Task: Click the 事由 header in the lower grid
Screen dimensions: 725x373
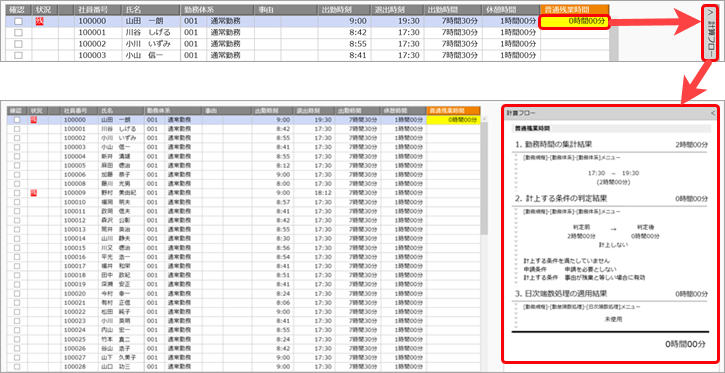Action: click(x=226, y=111)
